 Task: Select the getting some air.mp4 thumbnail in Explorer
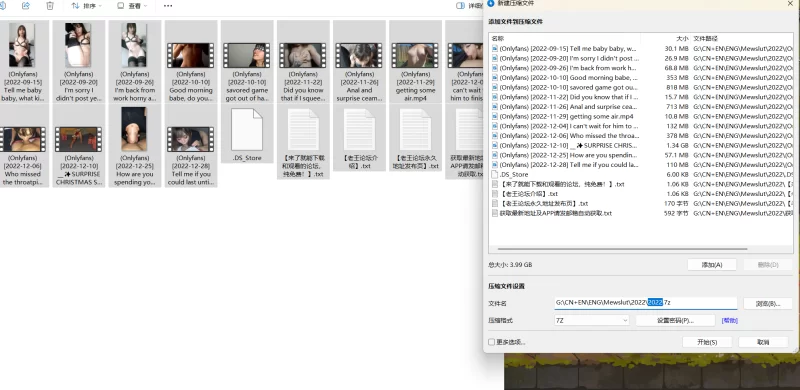coord(415,55)
